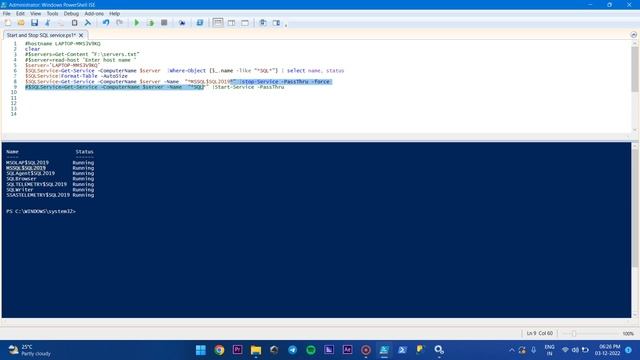Cut selection using the scissors icon

coord(48,23)
